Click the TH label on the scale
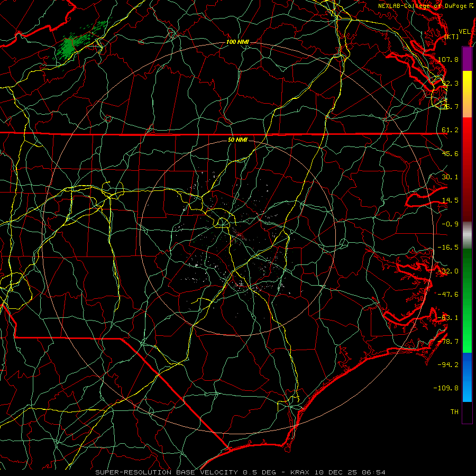 pos(454,412)
